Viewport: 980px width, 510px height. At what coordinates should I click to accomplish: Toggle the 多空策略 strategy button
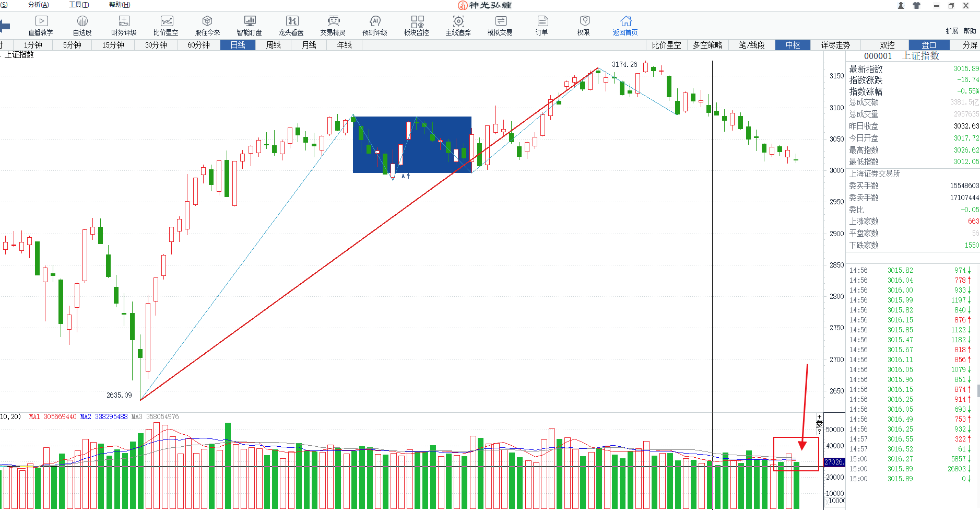pos(707,45)
